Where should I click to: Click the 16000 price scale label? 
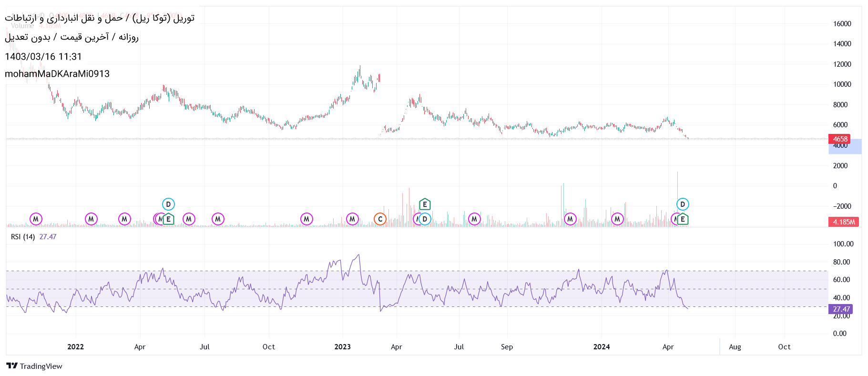[842, 24]
